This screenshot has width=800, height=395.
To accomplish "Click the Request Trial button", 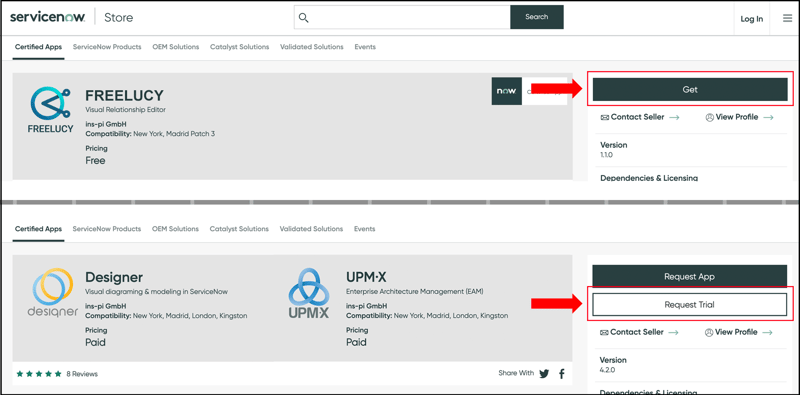I will pyautogui.click(x=689, y=305).
